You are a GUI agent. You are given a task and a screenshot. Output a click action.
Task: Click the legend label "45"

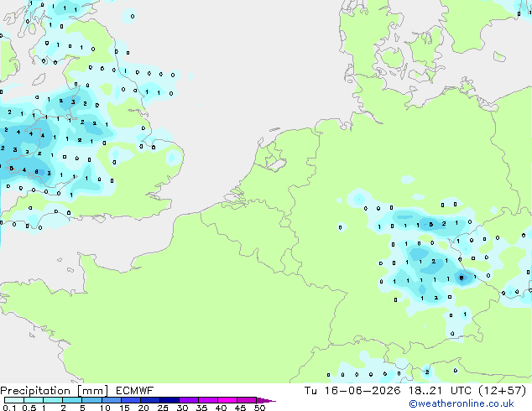pyautogui.click(x=240, y=408)
